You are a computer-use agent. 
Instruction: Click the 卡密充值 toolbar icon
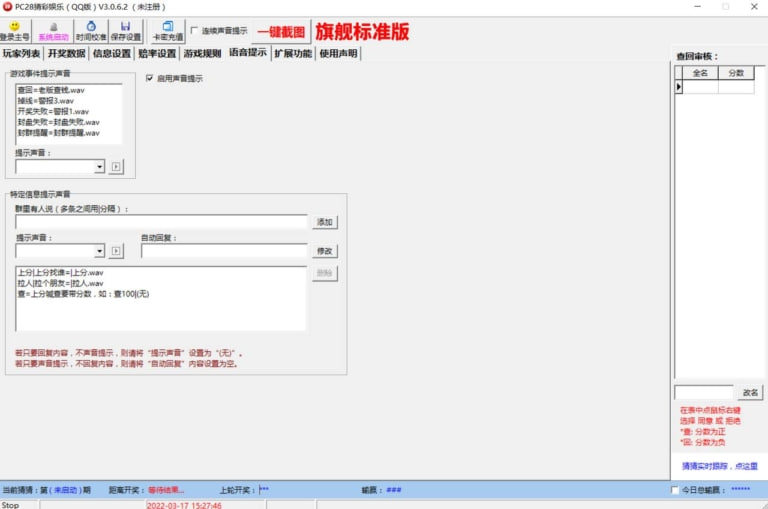[167, 28]
